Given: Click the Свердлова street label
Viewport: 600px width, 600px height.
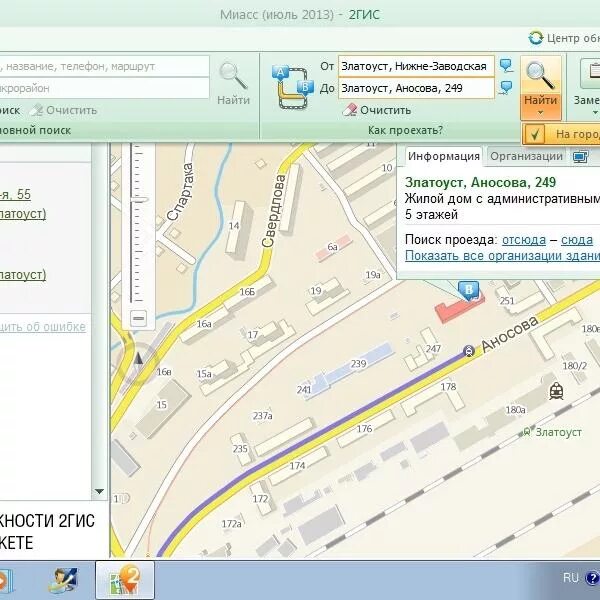Looking at the screenshot, I should click(x=273, y=210).
